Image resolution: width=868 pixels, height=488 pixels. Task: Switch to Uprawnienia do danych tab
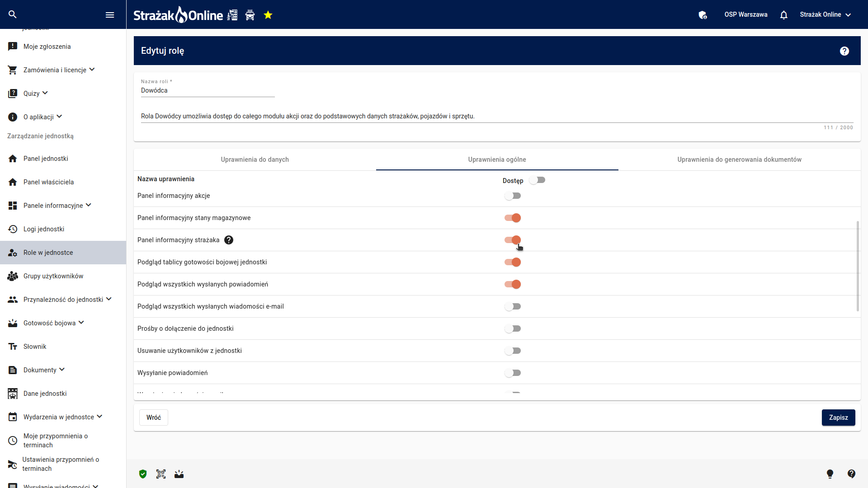255,160
